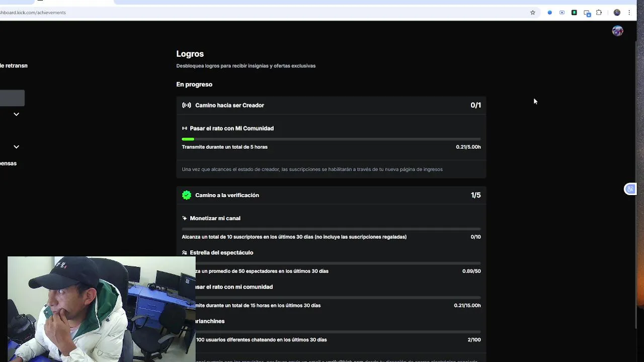Click the Estrella del espectáculo progress bar

[338, 263]
